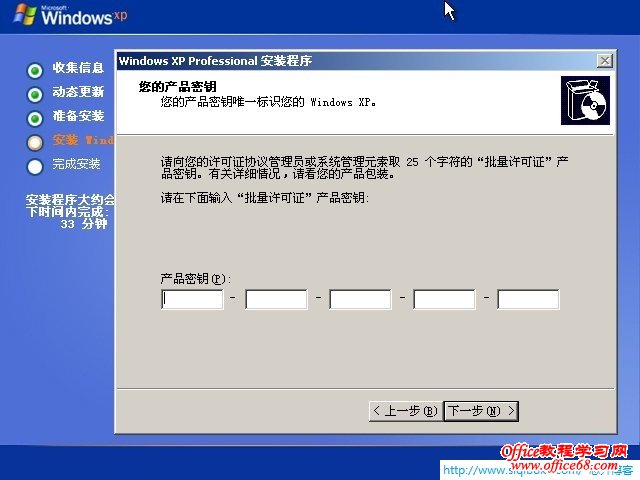This screenshot has width=640, height=480.
Task: Click the 准备安装 green step indicator
Action: [35, 119]
